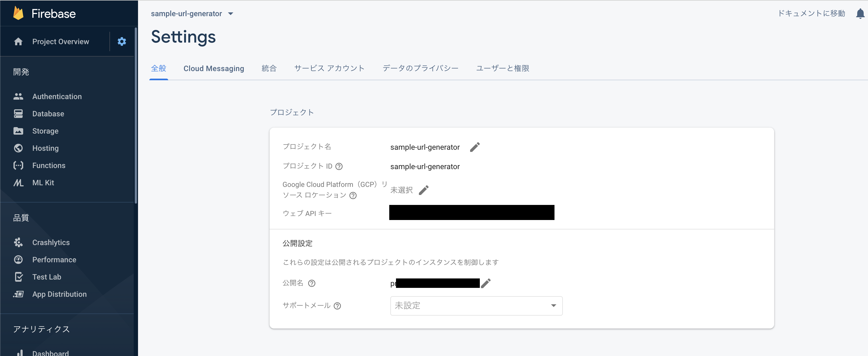Click the Crashlytics icon
This screenshot has width=868, height=356.
point(18,242)
